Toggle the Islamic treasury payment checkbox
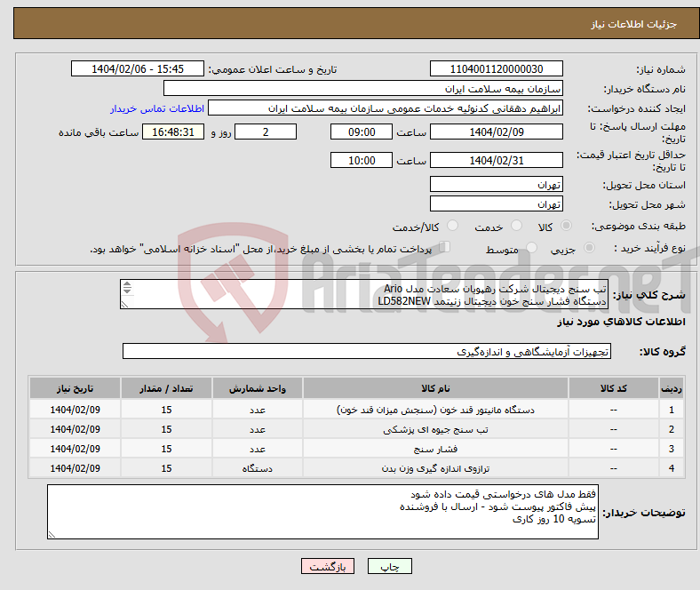 coord(445,247)
